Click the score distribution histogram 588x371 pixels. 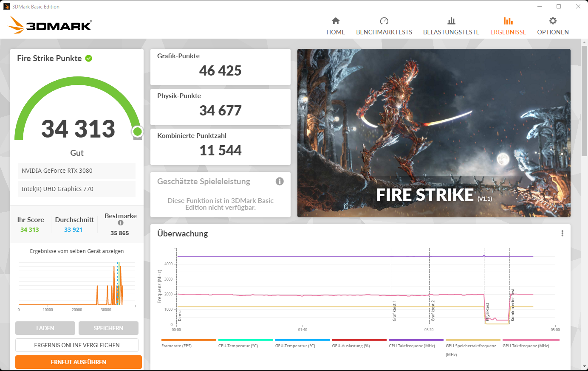pos(77,284)
